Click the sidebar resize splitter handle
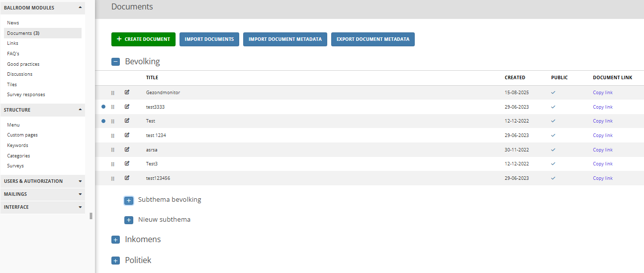 (91, 216)
